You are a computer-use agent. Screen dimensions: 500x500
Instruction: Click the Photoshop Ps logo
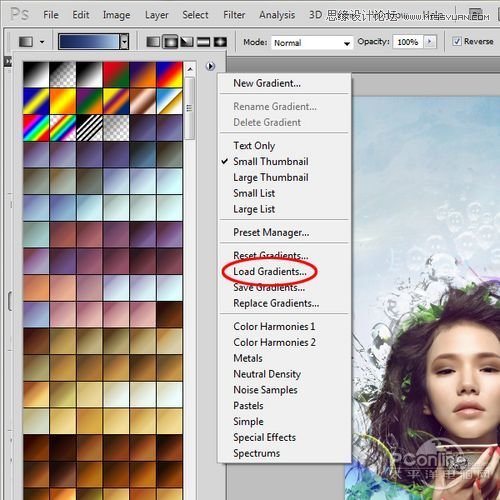19,14
